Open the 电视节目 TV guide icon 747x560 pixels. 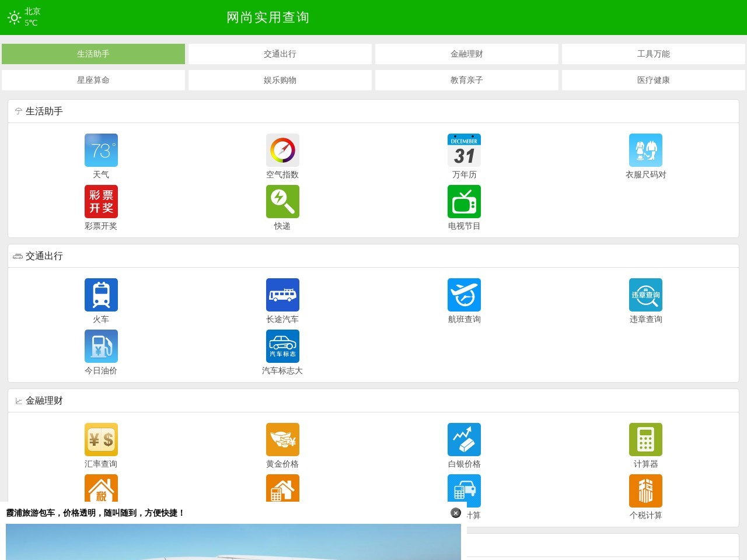464,202
